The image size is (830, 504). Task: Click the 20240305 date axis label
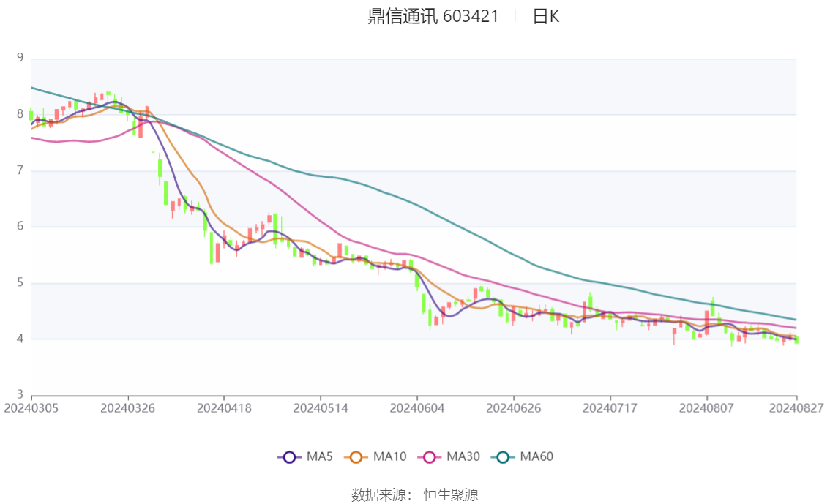click(x=31, y=408)
